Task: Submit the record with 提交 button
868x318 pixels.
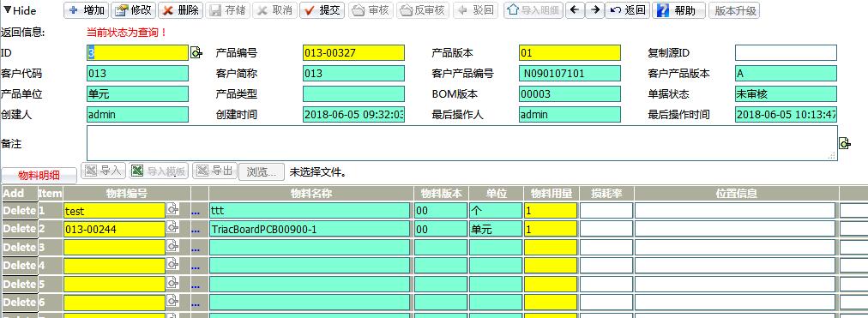Action: [x=322, y=10]
